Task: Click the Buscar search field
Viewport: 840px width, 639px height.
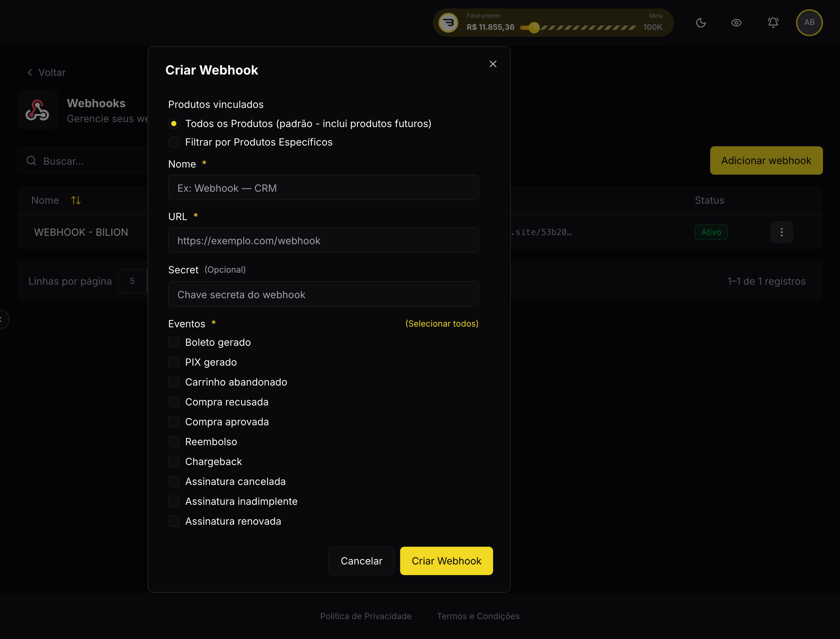Action: (83, 161)
